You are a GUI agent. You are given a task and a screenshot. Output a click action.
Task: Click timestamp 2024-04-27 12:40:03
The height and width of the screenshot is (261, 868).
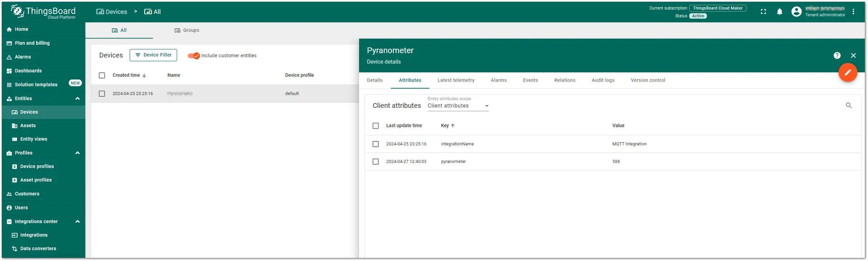coord(406,162)
